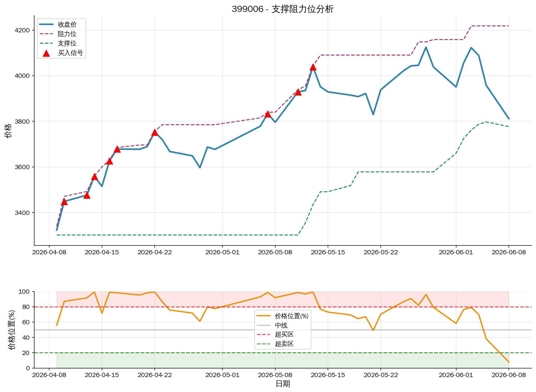Click the 60 tick on the percent axis

click(26, 322)
